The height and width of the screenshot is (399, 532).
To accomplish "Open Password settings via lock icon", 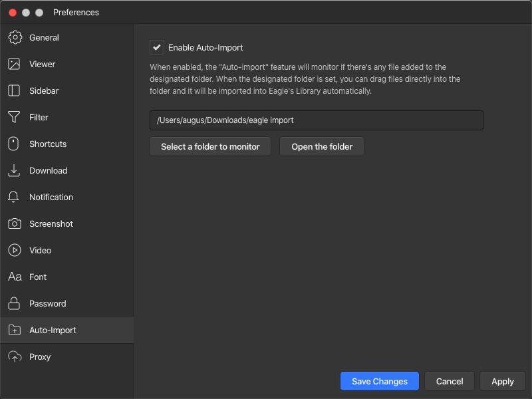I will [x=14, y=303].
